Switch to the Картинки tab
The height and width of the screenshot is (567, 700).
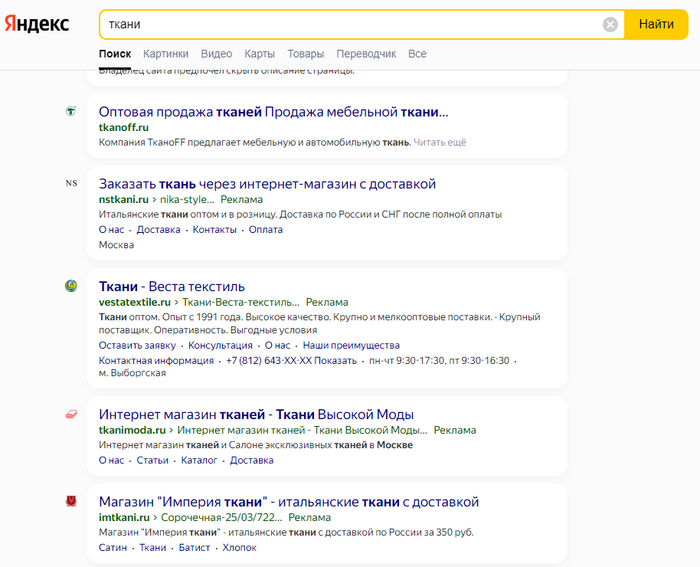point(165,54)
